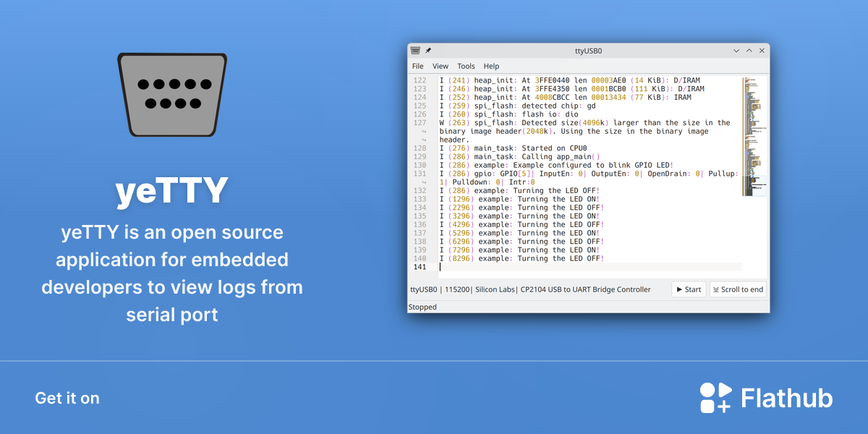Click the keyboard window menu icon
The width and height of the screenshot is (868, 434).
pyautogui.click(x=415, y=51)
